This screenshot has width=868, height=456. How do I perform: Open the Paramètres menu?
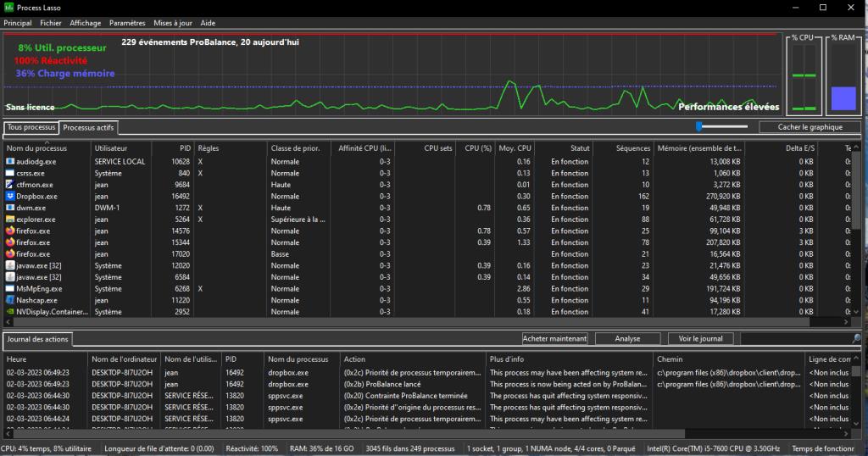[127, 23]
